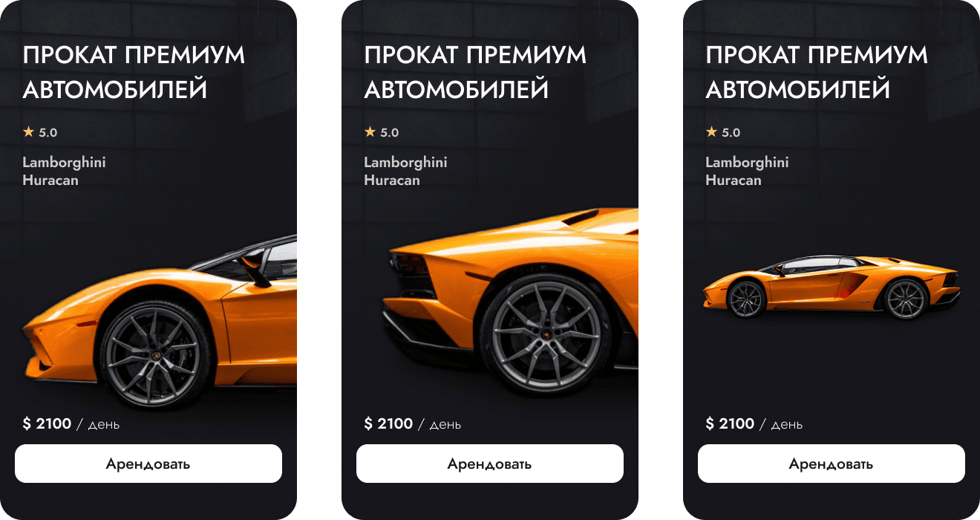Click Арендовать under the front-wheel car image
Viewport: 980px width, 520px height.
click(148, 464)
